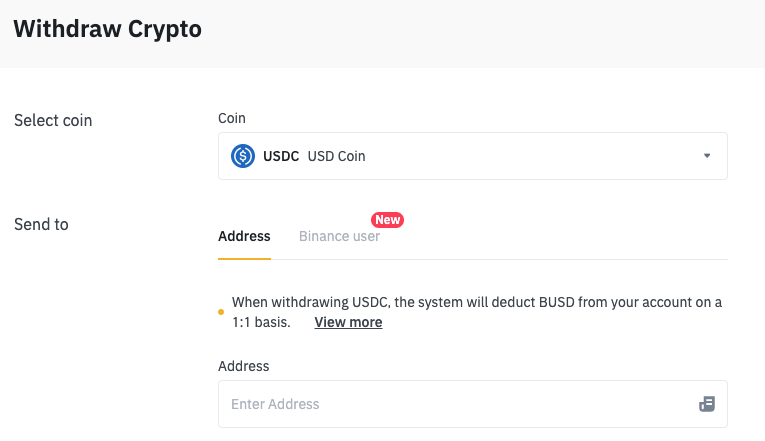This screenshot has height=441, width=765.
Task: Click the red New badge
Action: 387,220
